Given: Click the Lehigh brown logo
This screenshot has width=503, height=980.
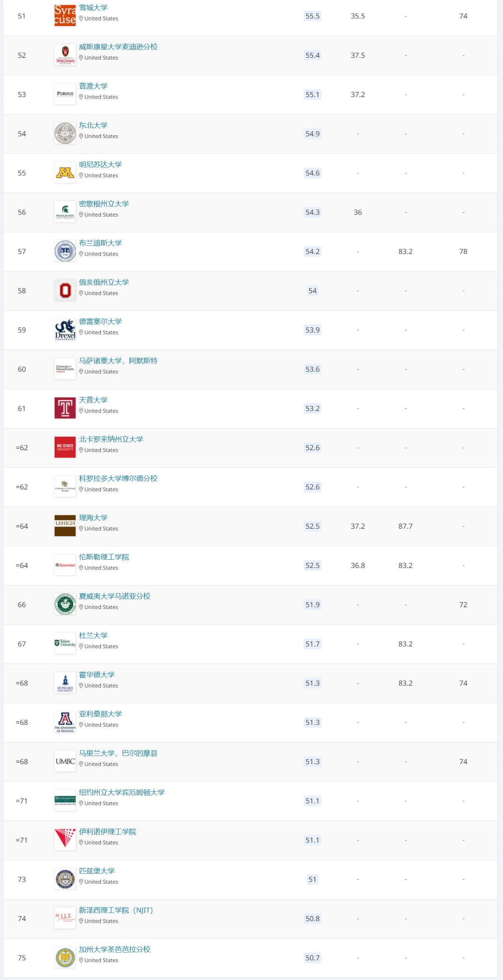Looking at the screenshot, I should tap(65, 526).
